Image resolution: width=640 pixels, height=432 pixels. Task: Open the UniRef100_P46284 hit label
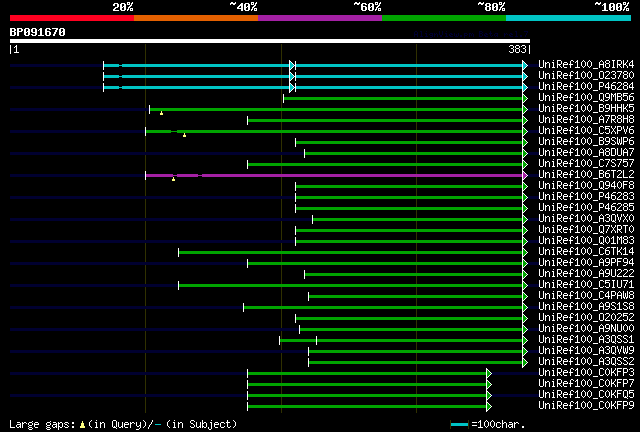[x=586, y=87]
